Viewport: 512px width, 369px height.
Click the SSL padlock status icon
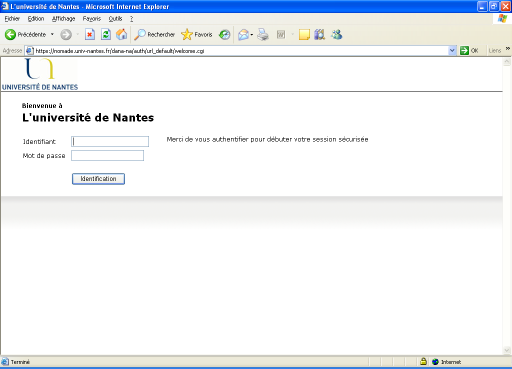click(x=423, y=361)
